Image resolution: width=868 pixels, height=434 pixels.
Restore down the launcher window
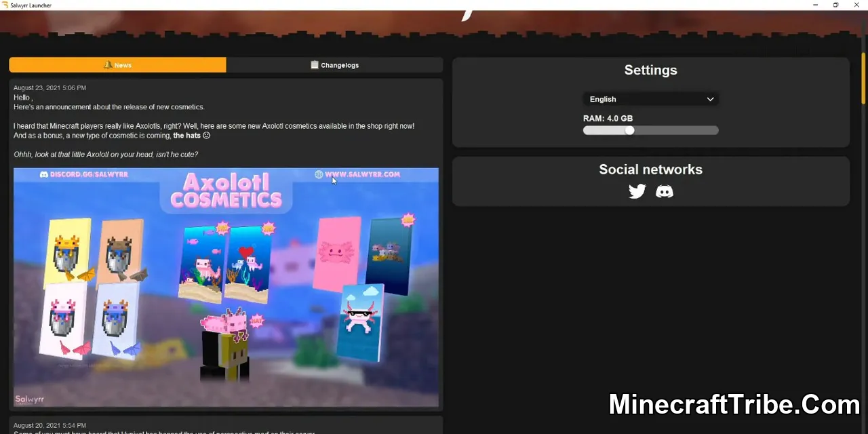836,5
